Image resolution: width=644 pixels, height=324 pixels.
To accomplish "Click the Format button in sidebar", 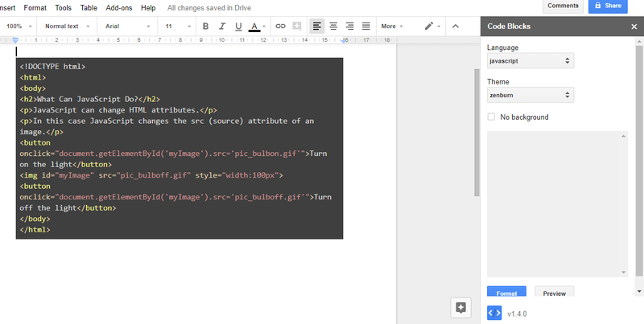I will pyautogui.click(x=506, y=293).
